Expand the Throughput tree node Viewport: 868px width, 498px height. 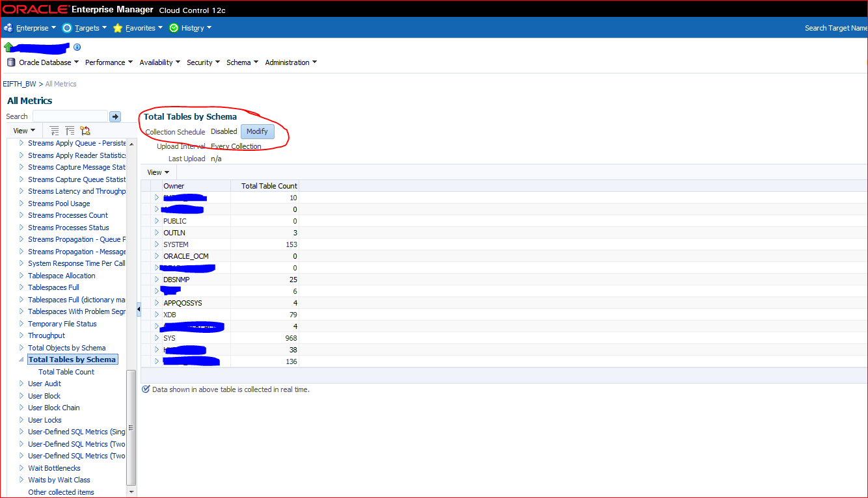[21, 335]
